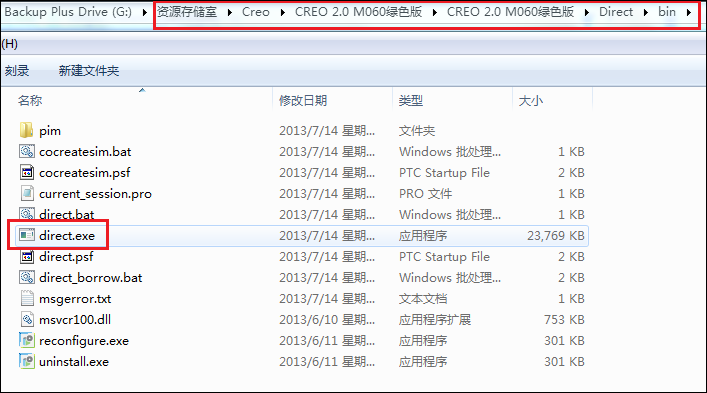
Task: Click the current_session.pro file icon
Action: 27,193
